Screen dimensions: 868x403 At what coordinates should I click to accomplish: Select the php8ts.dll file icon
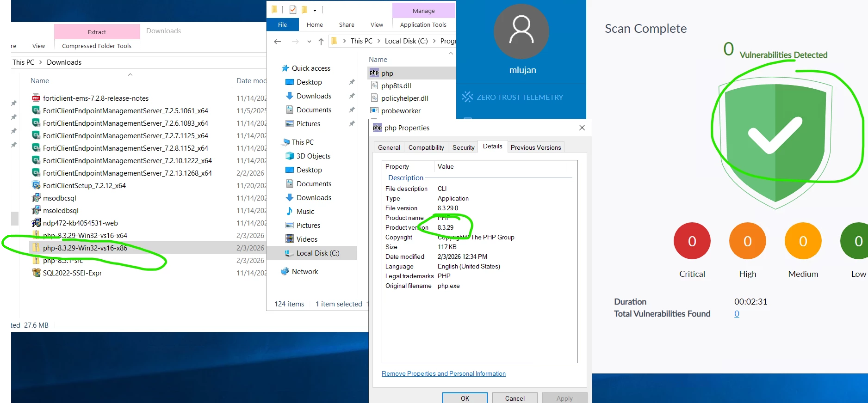point(374,85)
